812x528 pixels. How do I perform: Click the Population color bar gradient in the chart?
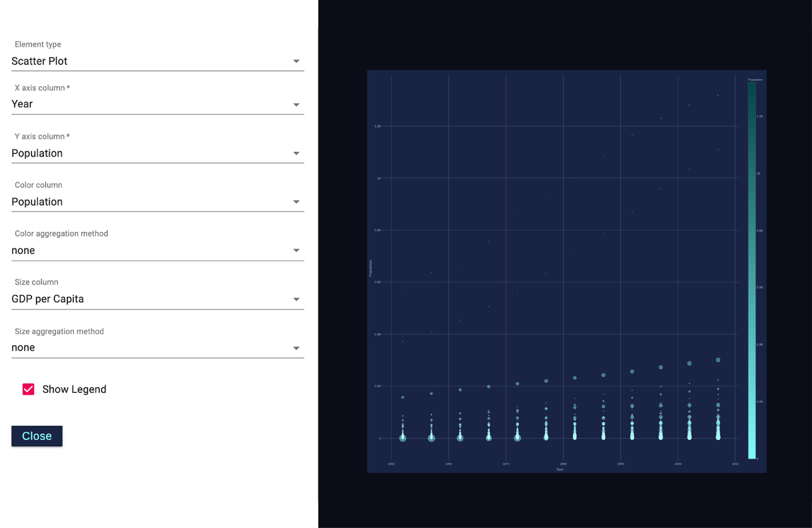(752, 270)
